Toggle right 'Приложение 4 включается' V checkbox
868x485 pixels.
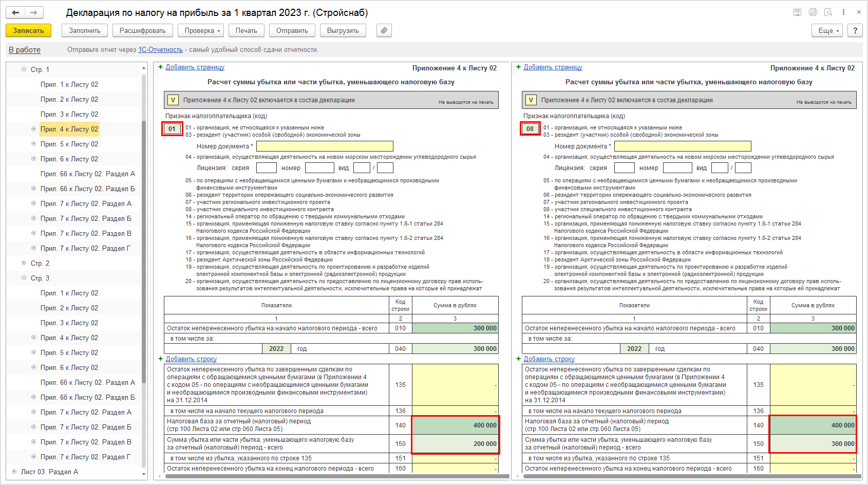coord(531,100)
